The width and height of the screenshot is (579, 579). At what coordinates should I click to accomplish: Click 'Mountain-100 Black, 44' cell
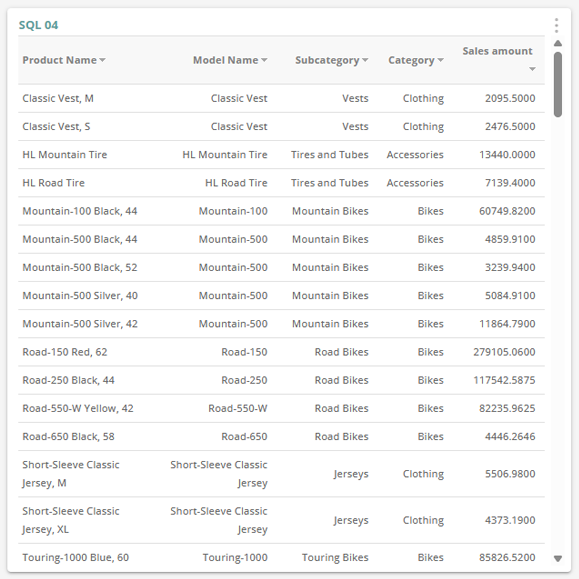click(80, 211)
